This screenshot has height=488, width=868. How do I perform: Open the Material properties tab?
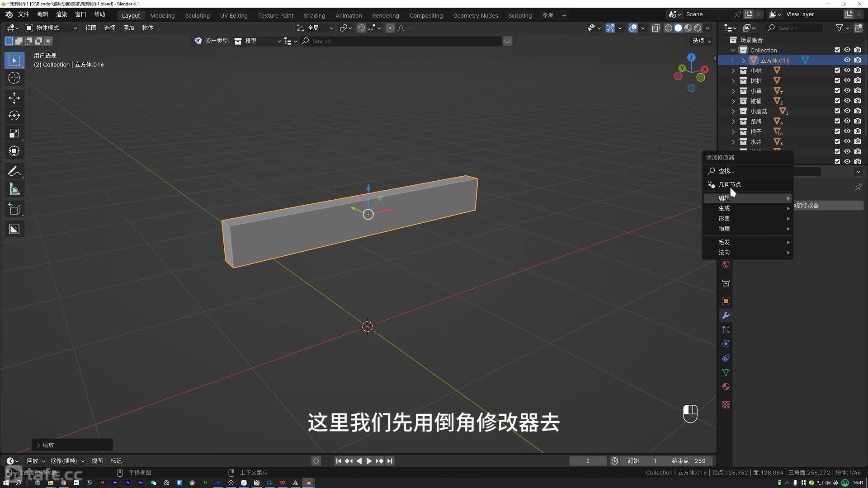[x=726, y=387]
